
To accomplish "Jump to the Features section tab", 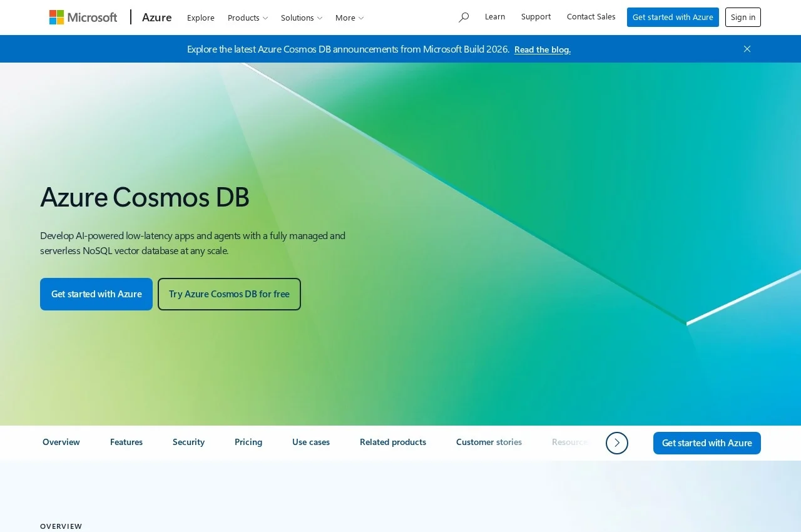I will coord(126,442).
